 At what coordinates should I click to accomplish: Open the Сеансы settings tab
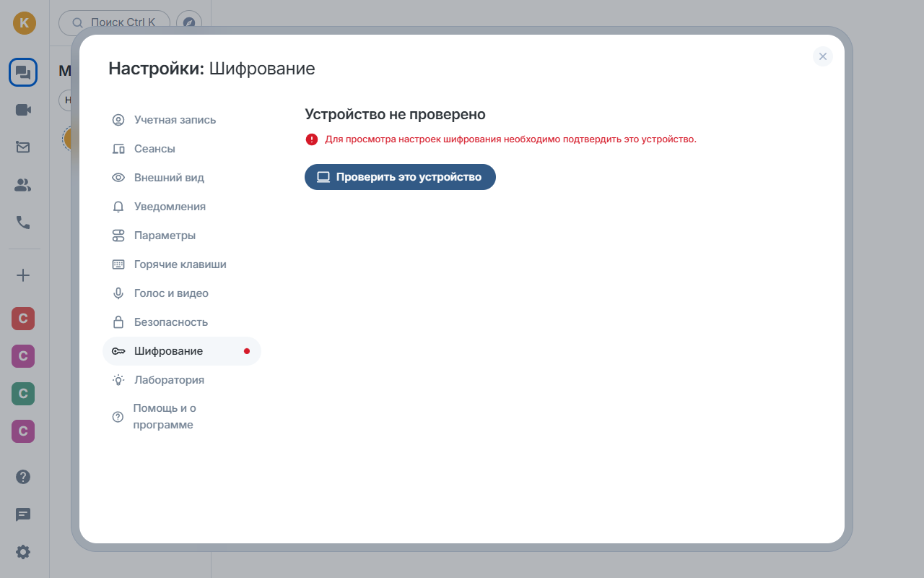tap(182, 149)
